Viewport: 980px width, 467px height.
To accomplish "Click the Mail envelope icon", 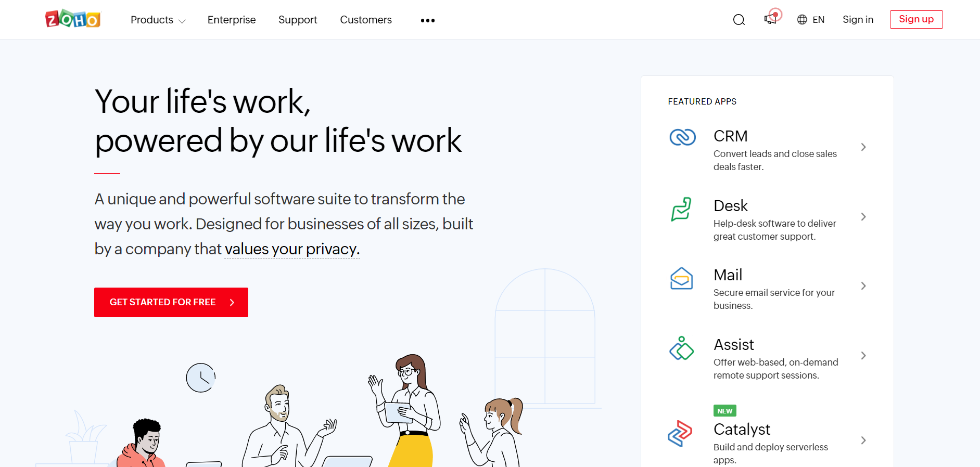I will pyautogui.click(x=681, y=278).
